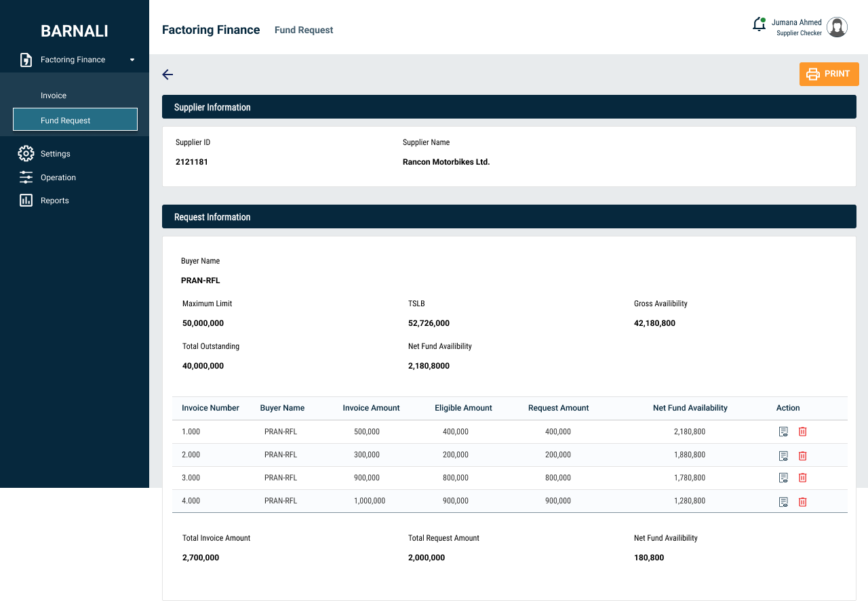The height and width of the screenshot is (601, 868).
Task: Click the Factoring Finance page title
Action: coord(211,30)
